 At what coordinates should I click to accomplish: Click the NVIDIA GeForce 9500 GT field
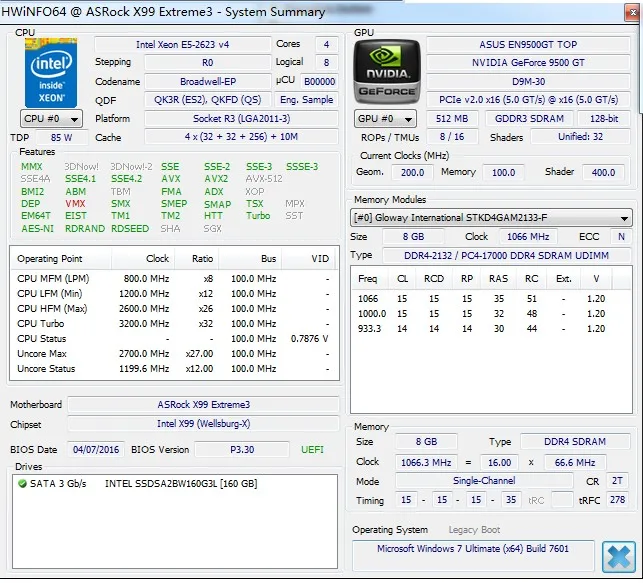[528, 63]
